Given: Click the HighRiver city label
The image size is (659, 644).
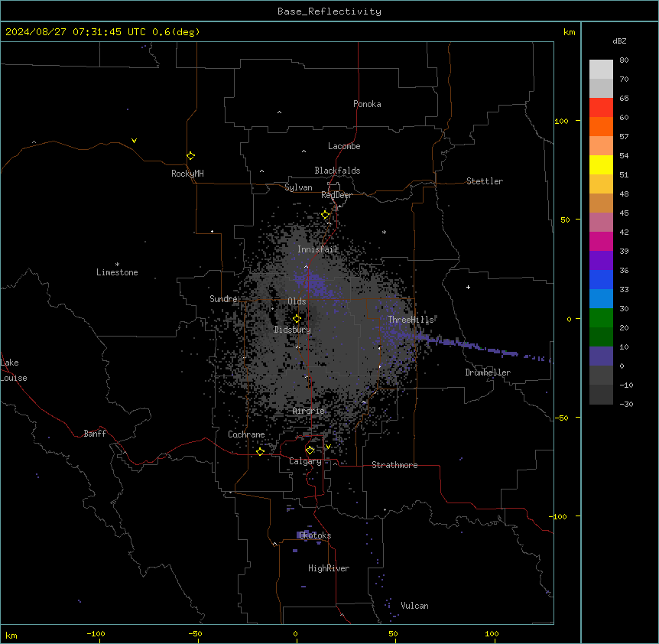Looking at the screenshot, I should tap(329, 568).
